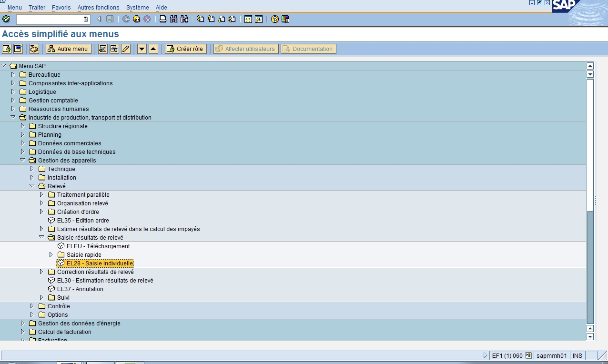608x364 pixels.
Task: Click the transaction icon beside EL35
Action: coord(51,221)
